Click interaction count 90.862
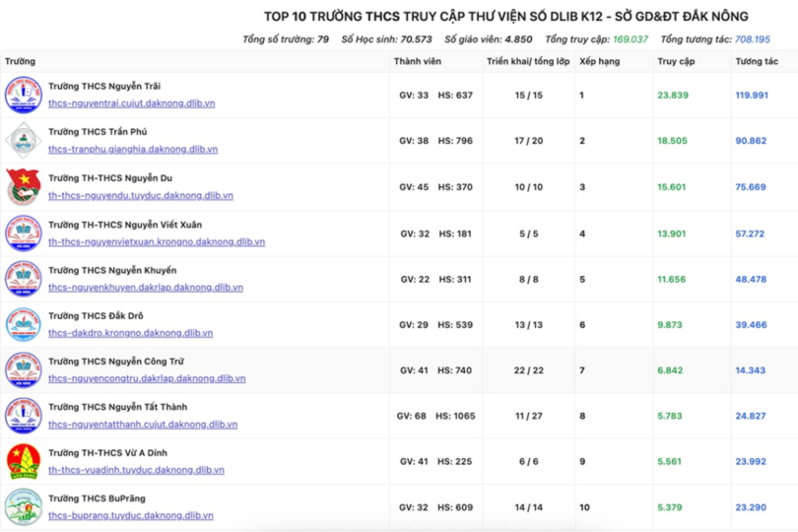Viewport: 798px width, 532px height. (751, 141)
